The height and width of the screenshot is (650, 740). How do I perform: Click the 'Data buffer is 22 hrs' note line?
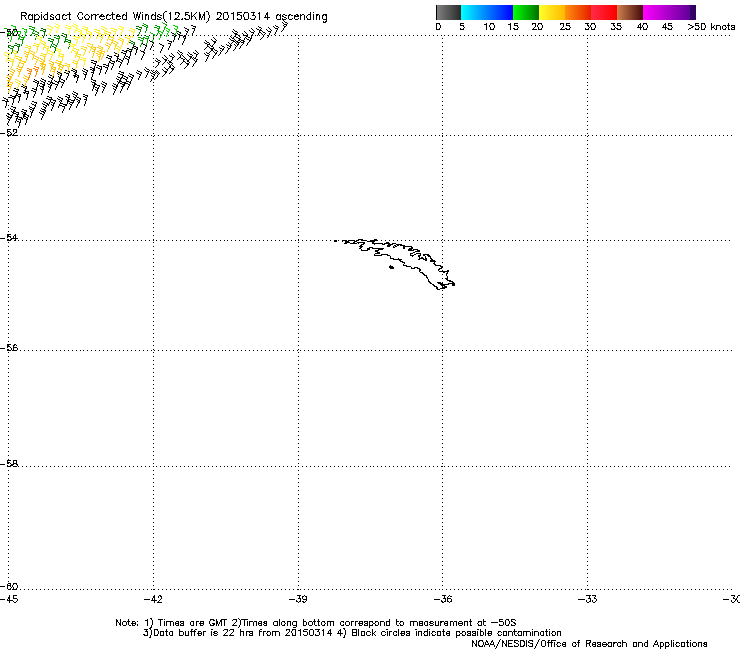[x=352, y=633]
